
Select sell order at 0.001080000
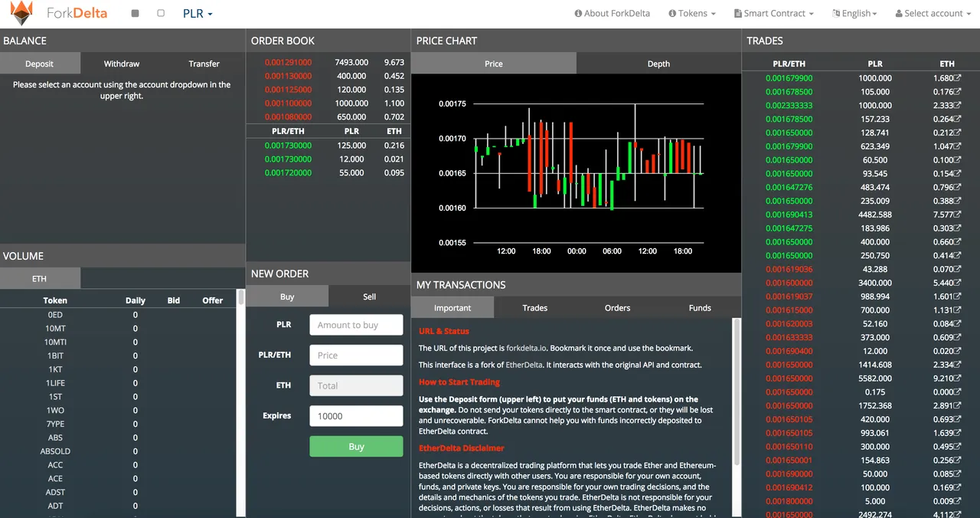(328, 117)
